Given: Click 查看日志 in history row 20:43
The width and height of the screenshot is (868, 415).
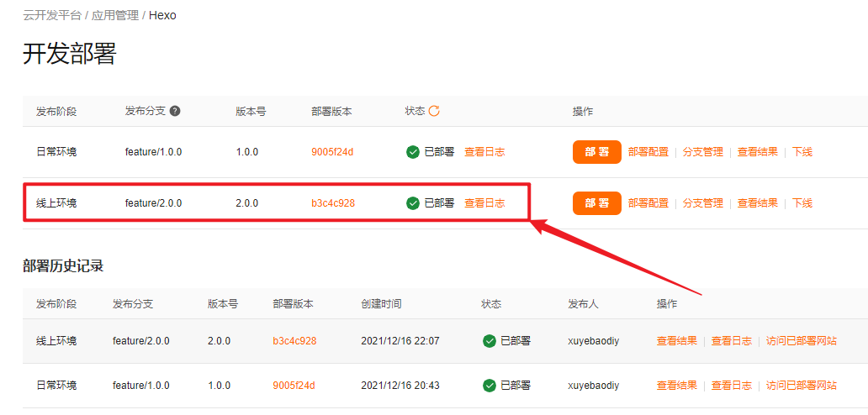Looking at the screenshot, I should click(731, 385).
